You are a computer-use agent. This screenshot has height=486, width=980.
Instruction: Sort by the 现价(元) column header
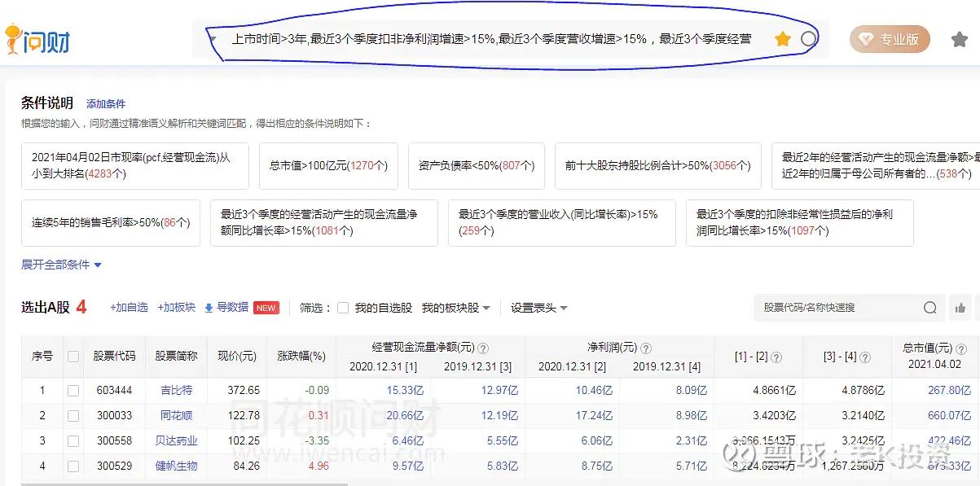click(x=237, y=356)
